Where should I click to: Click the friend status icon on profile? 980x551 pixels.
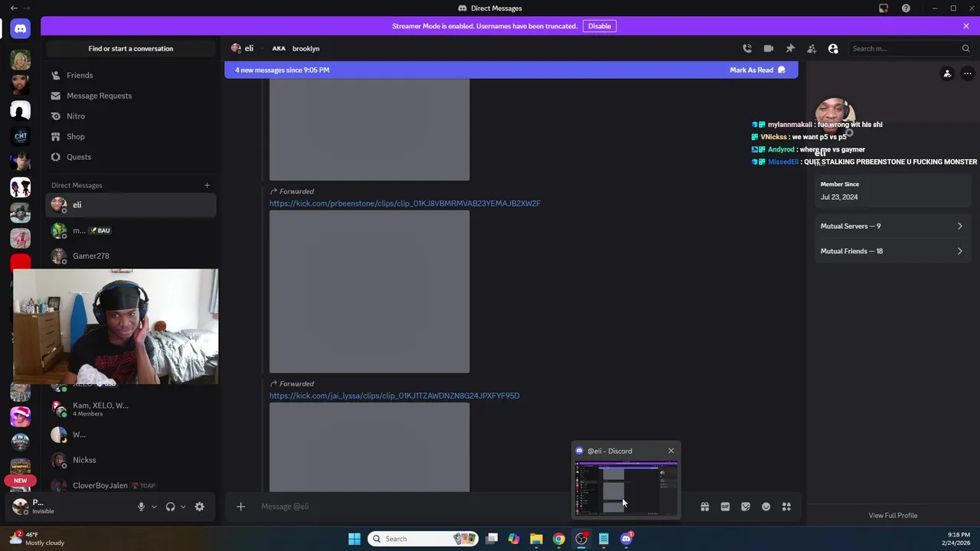coord(947,74)
